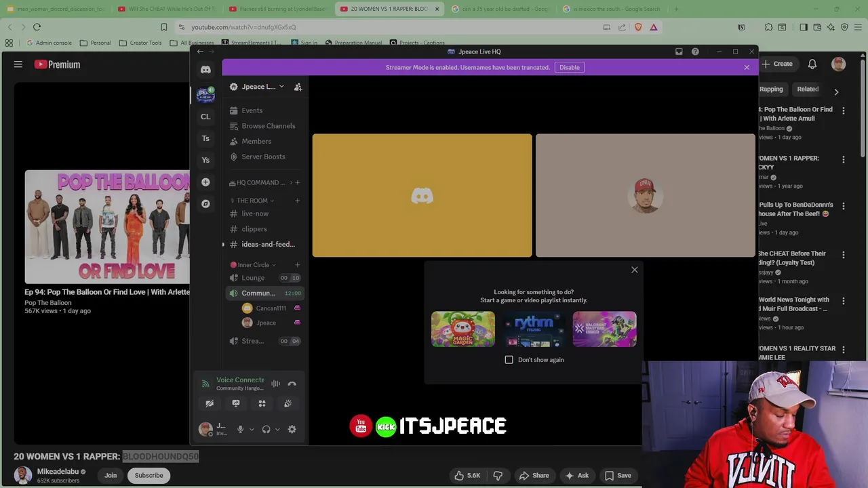
Task: Toggle the Subscribe button for Mikeadelabu
Action: (149, 475)
